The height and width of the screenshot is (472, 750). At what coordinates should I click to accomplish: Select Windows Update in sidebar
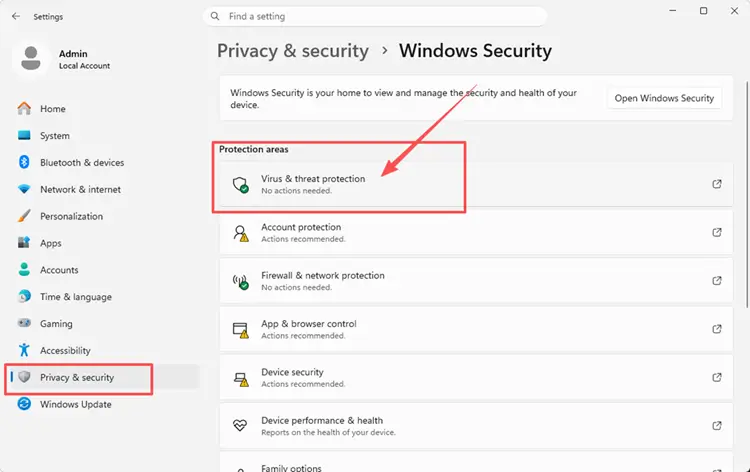[103, 404]
